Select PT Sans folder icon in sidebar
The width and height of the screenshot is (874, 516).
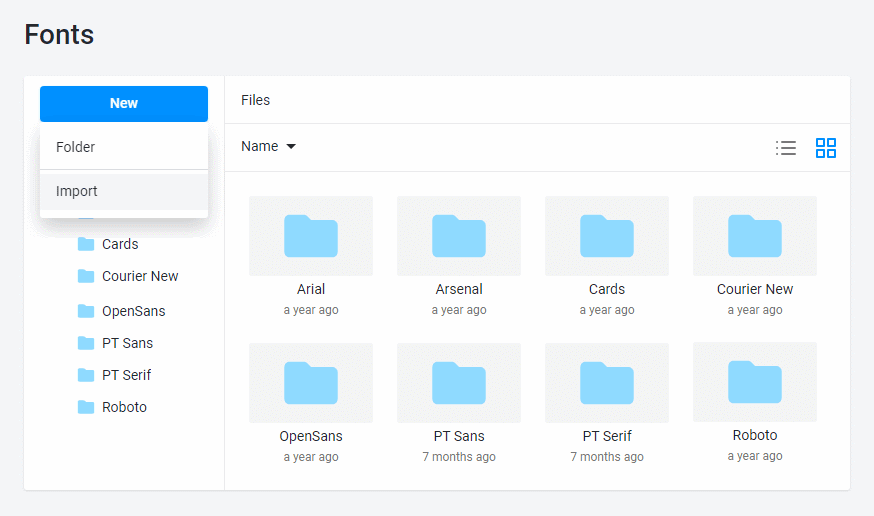pyautogui.click(x=86, y=343)
